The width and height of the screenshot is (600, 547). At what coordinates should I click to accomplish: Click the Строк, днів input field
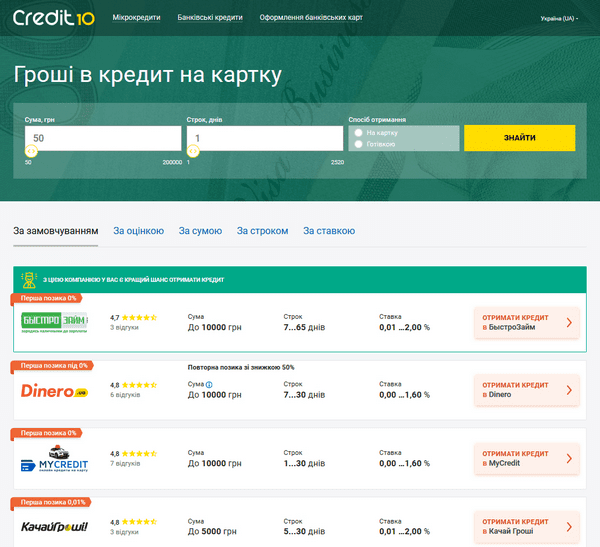tap(265, 138)
